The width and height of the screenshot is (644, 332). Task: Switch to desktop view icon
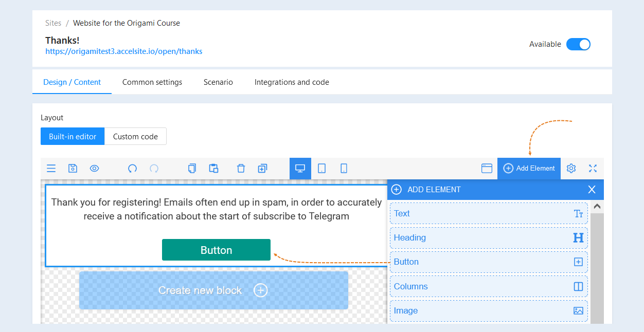(300, 169)
